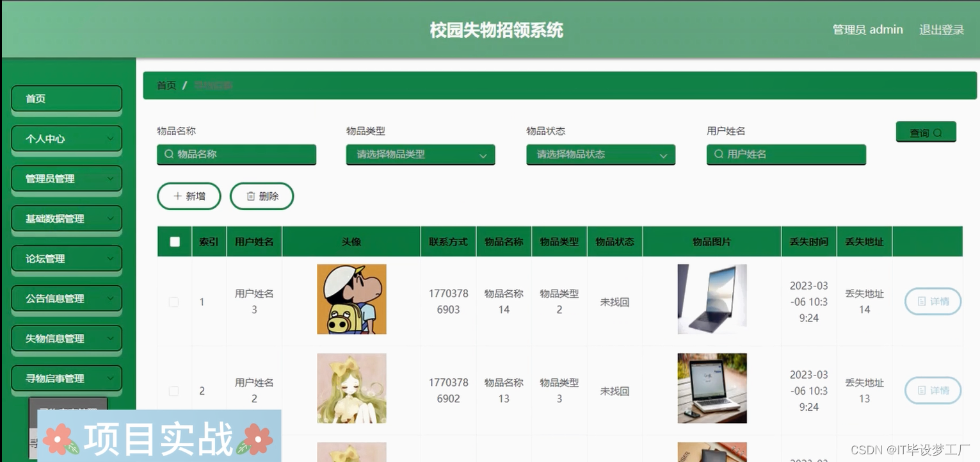Expand the 论坛管理 sidebar menu
Image resolution: width=980 pixels, height=462 pixels.
tap(67, 259)
